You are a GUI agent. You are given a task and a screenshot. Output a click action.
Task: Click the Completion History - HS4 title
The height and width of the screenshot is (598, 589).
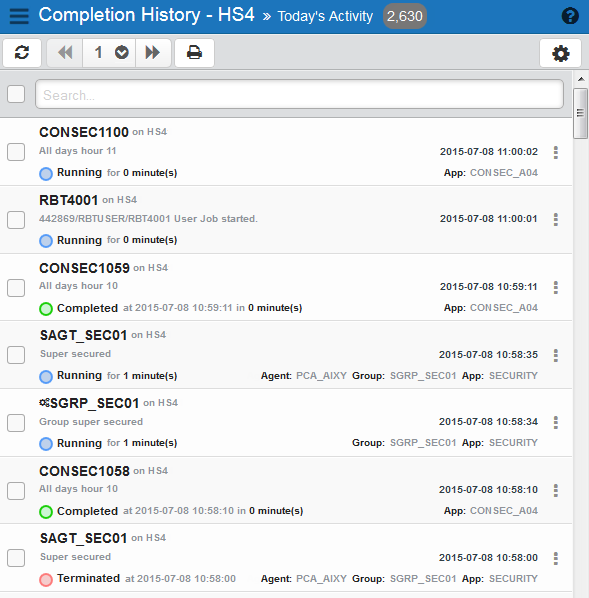(146, 15)
